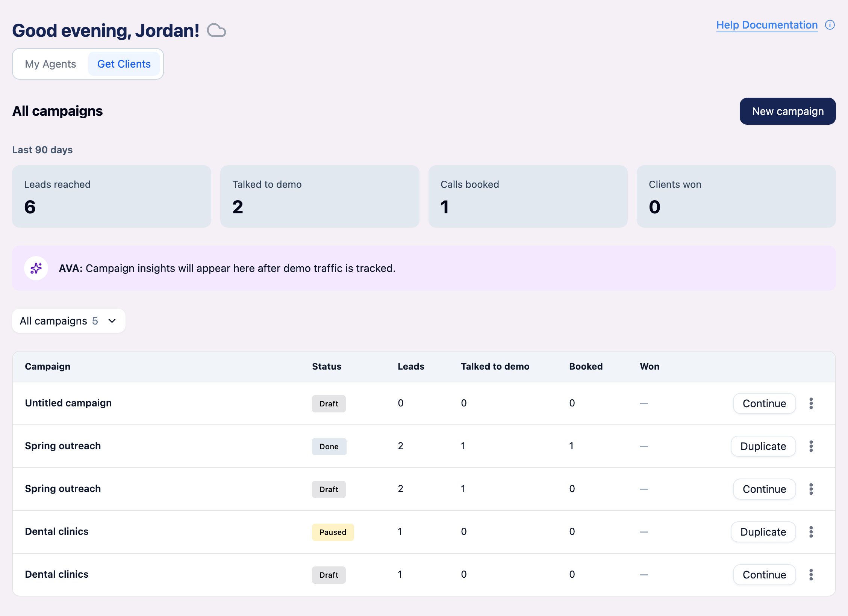Open the three-dot menu for Untitled campaign
This screenshot has height=616, width=848.
[x=811, y=403]
